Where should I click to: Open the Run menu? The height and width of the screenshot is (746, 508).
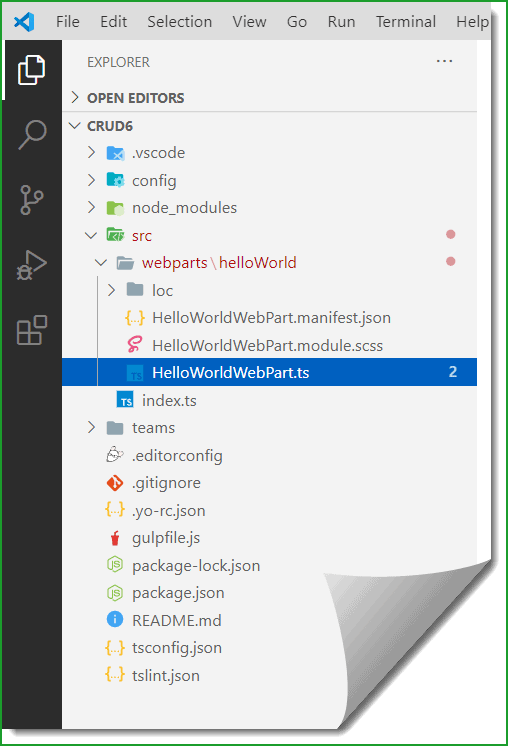pos(341,22)
